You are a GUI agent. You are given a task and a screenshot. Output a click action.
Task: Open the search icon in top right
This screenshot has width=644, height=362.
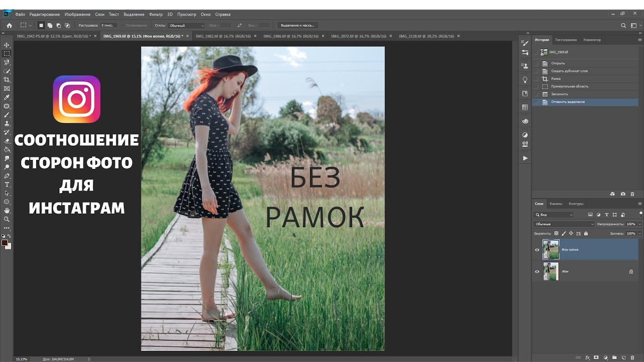point(623,25)
